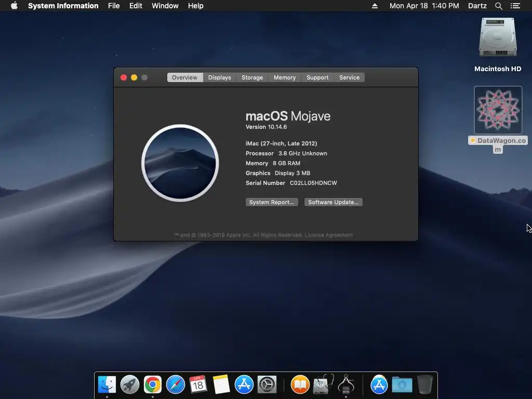532x399 pixels.
Task: Click the Dartz user menu
Action: (x=477, y=6)
